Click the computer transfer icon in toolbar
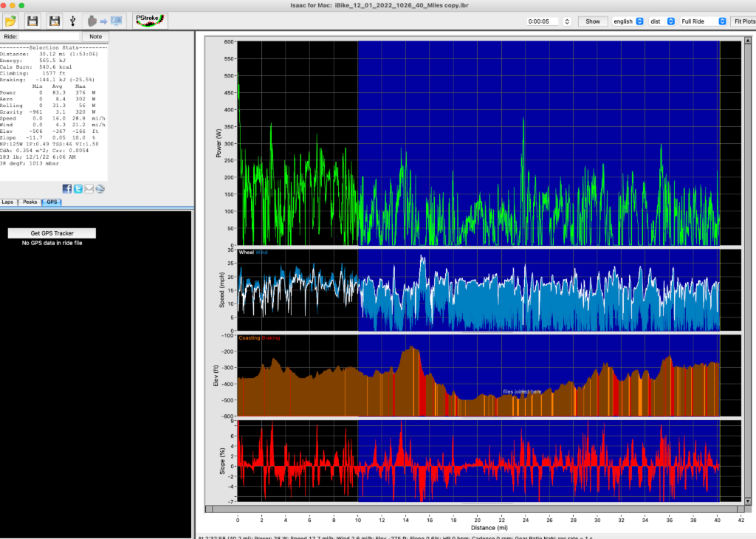This screenshot has height=539, width=756. coord(114,20)
